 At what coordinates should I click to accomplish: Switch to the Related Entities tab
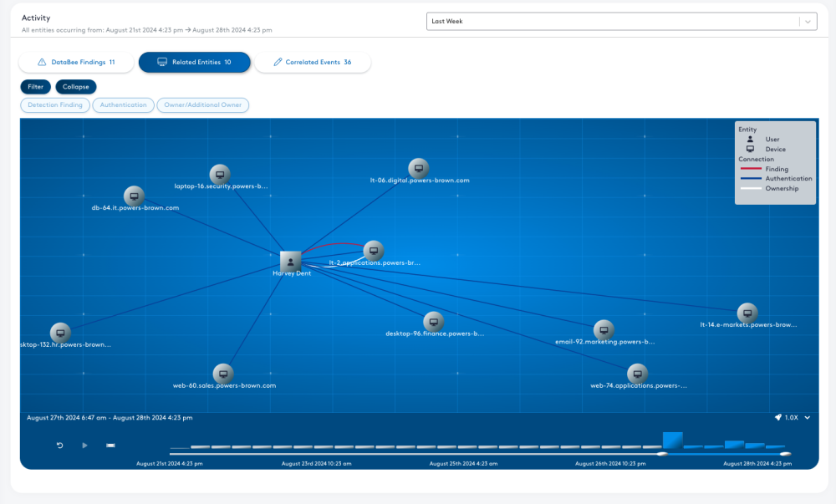click(194, 63)
